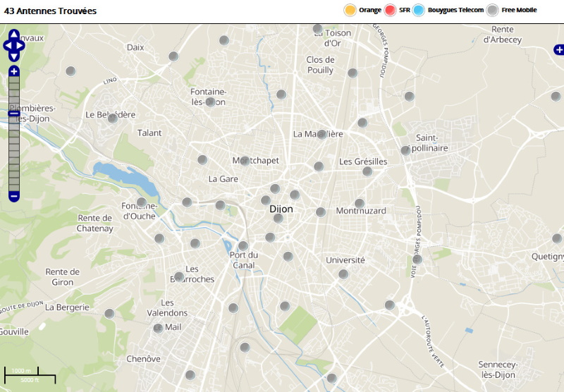Pan the map left with the arrow
This screenshot has height=392, width=564.
tap(7, 46)
